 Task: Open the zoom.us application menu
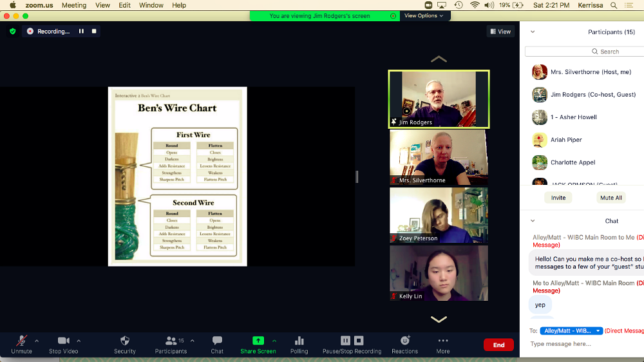(x=39, y=5)
